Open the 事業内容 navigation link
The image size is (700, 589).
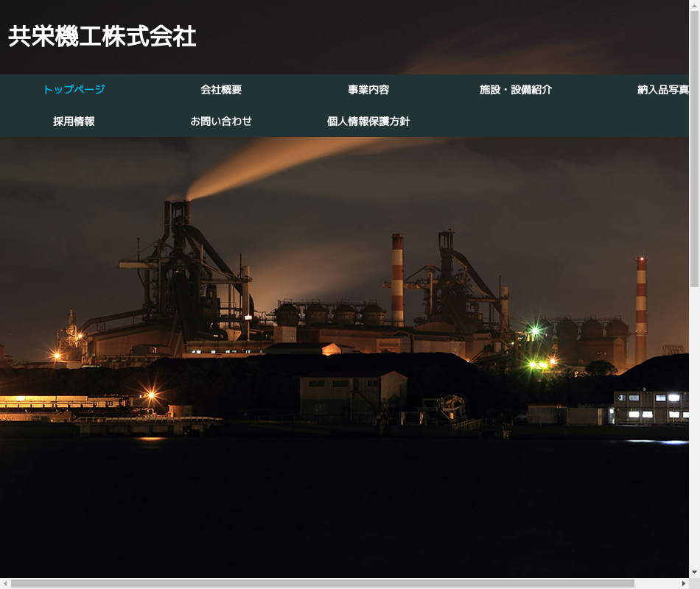tap(368, 90)
